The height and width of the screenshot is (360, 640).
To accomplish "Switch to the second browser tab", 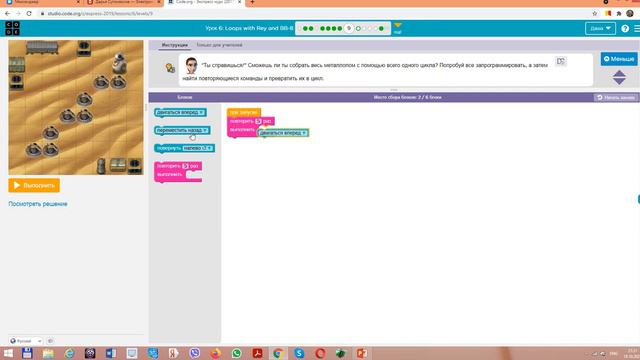I will pos(124,2).
